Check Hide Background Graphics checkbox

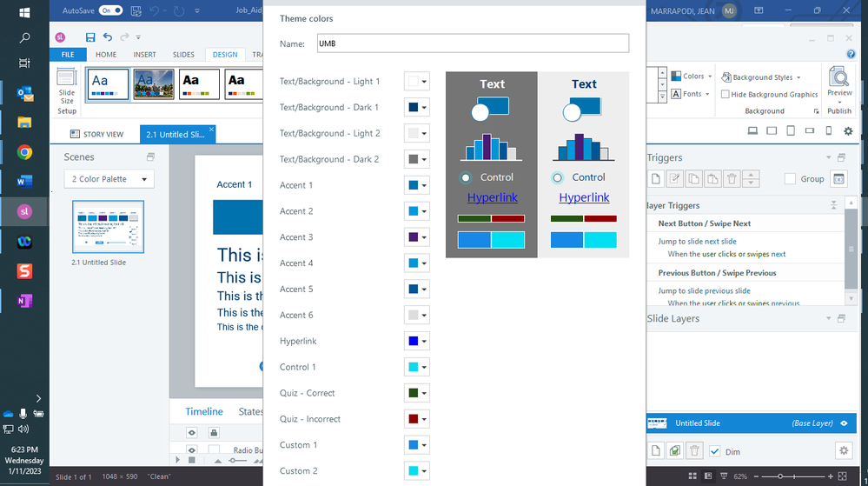(725, 94)
